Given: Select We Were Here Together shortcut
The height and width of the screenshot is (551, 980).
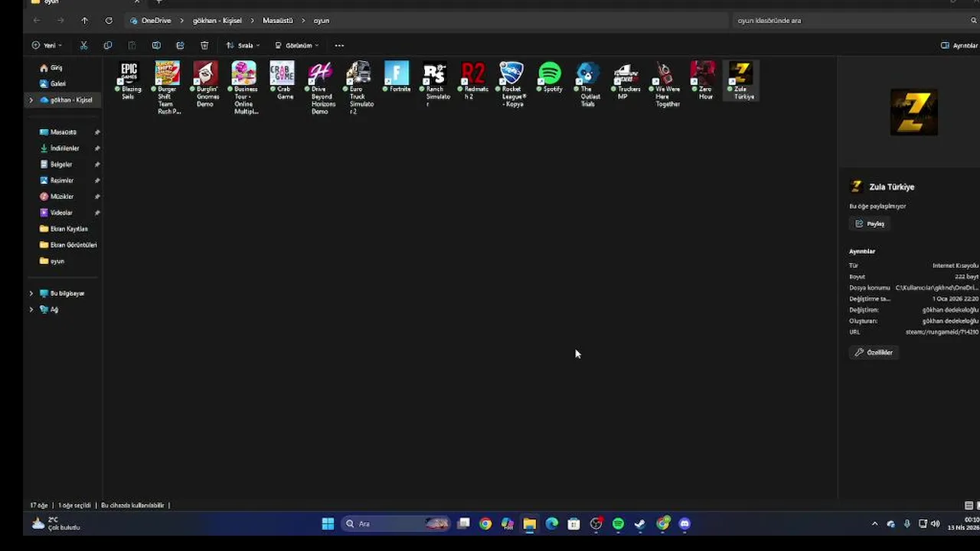Looking at the screenshot, I should point(665,85).
